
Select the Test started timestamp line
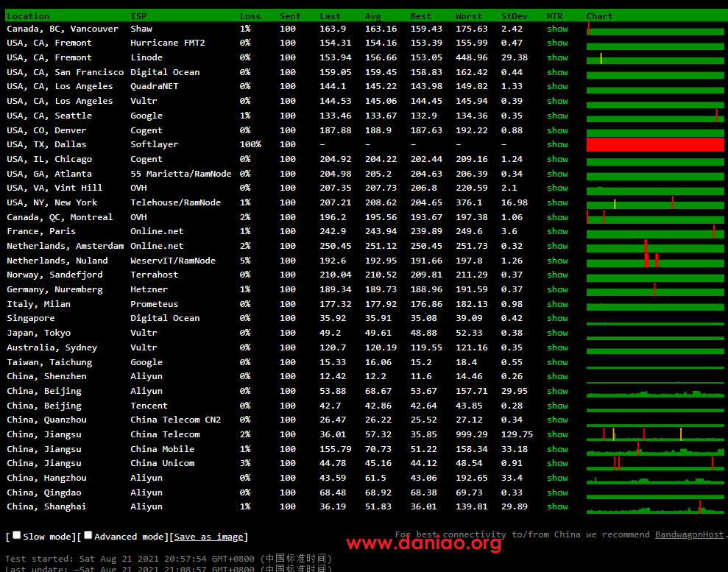click(169, 559)
